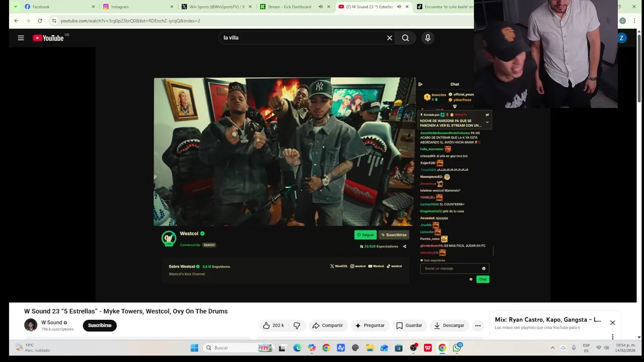The width and height of the screenshot is (644, 362).
Task: Click the Preguntar button
Action: (x=369, y=325)
